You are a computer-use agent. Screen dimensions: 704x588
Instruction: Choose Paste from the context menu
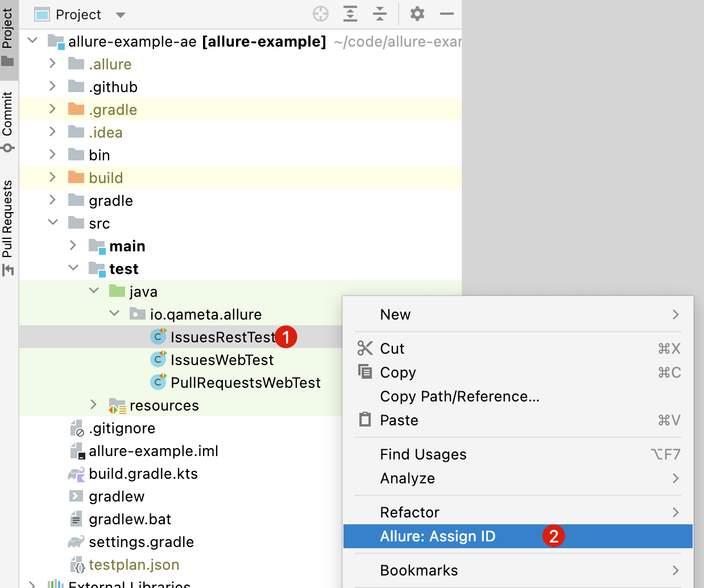click(x=518, y=420)
